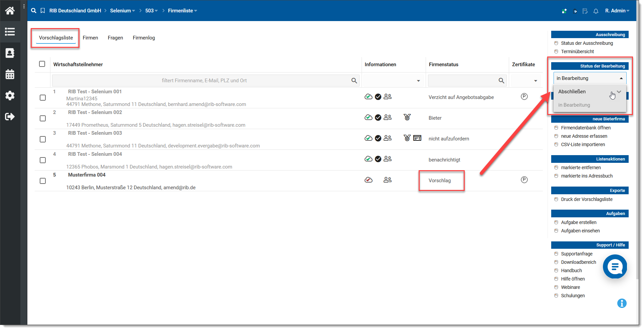Click the logout sidebar icon
The height and width of the screenshot is (330, 644).
point(10,117)
